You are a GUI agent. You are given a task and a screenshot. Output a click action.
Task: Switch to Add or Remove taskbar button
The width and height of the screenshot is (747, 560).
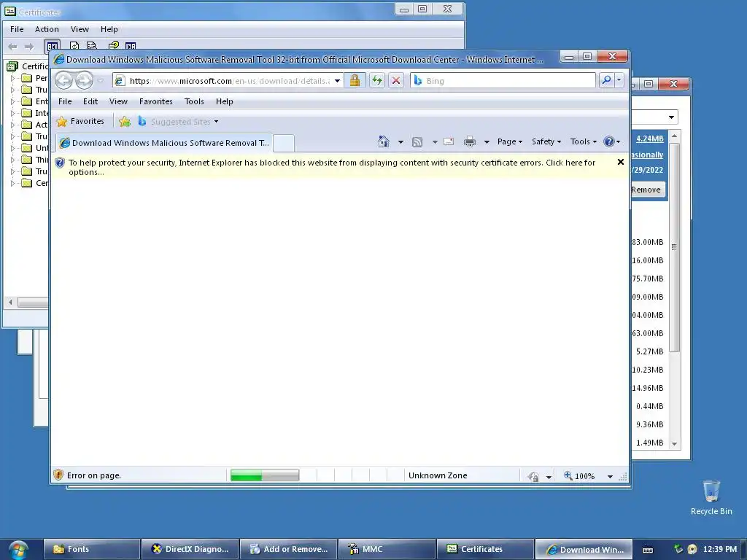click(x=288, y=549)
